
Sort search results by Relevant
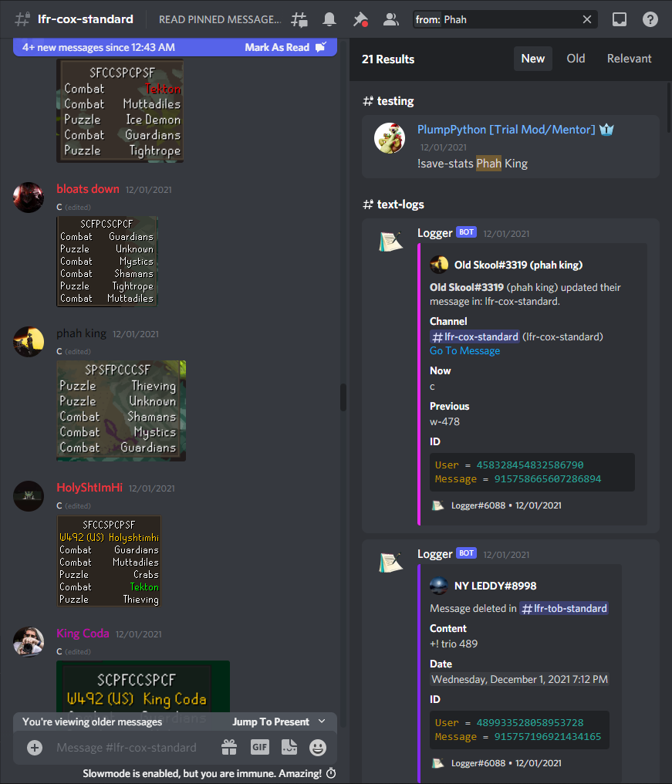[x=629, y=59]
